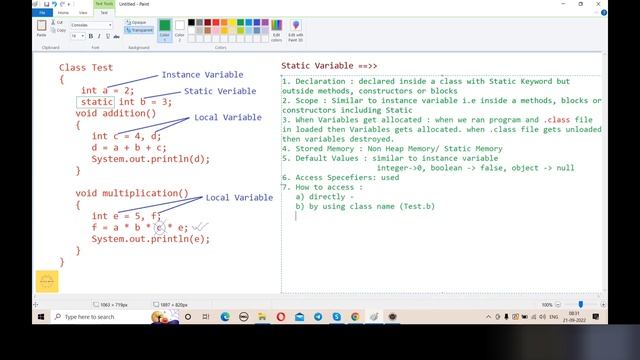
Task: Pick the black color swatch
Action: (x=191, y=22)
